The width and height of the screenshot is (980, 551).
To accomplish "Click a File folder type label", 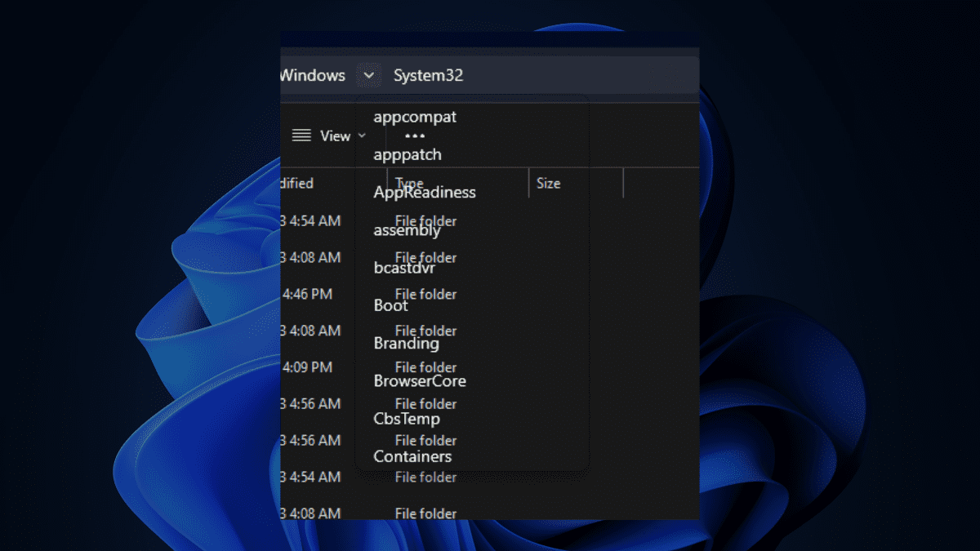I will click(425, 220).
